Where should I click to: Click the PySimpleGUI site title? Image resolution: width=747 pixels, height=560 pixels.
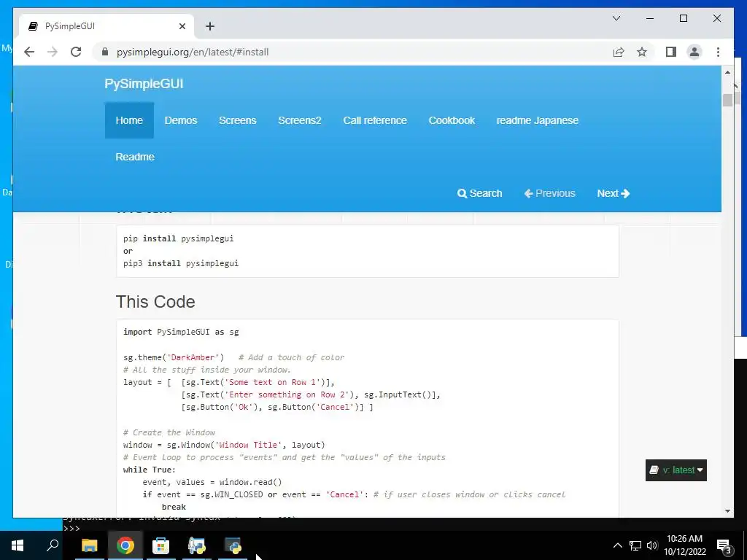click(144, 84)
